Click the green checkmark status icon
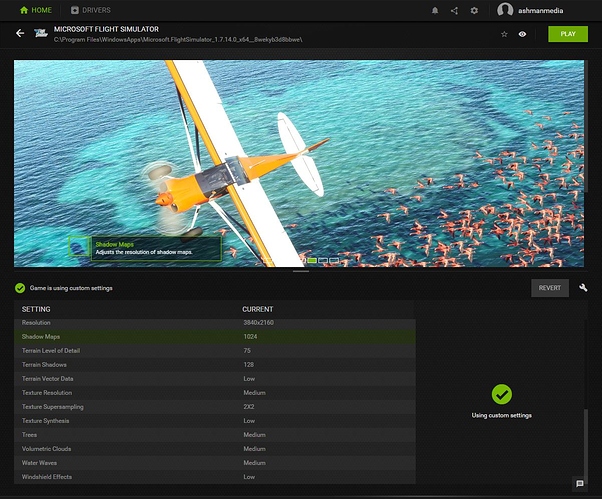 pyautogui.click(x=20, y=288)
